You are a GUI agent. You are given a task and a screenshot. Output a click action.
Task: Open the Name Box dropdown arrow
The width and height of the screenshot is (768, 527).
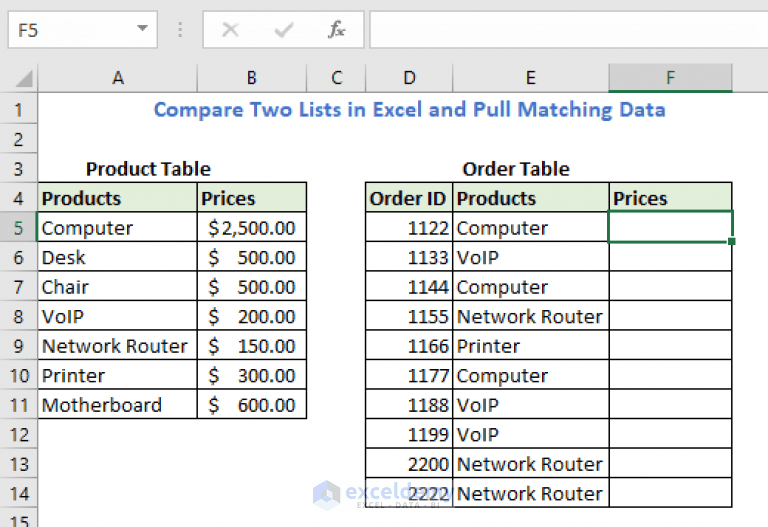tap(143, 28)
